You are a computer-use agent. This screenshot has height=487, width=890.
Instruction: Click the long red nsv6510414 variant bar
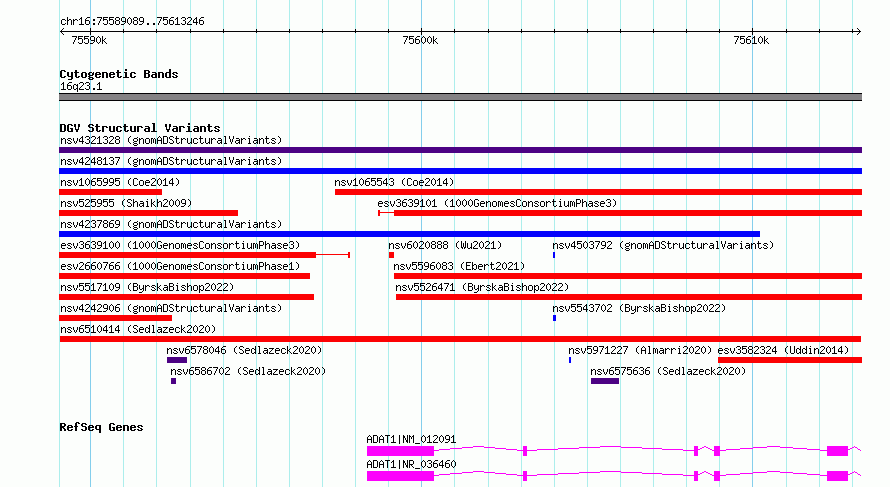[x=460, y=339]
